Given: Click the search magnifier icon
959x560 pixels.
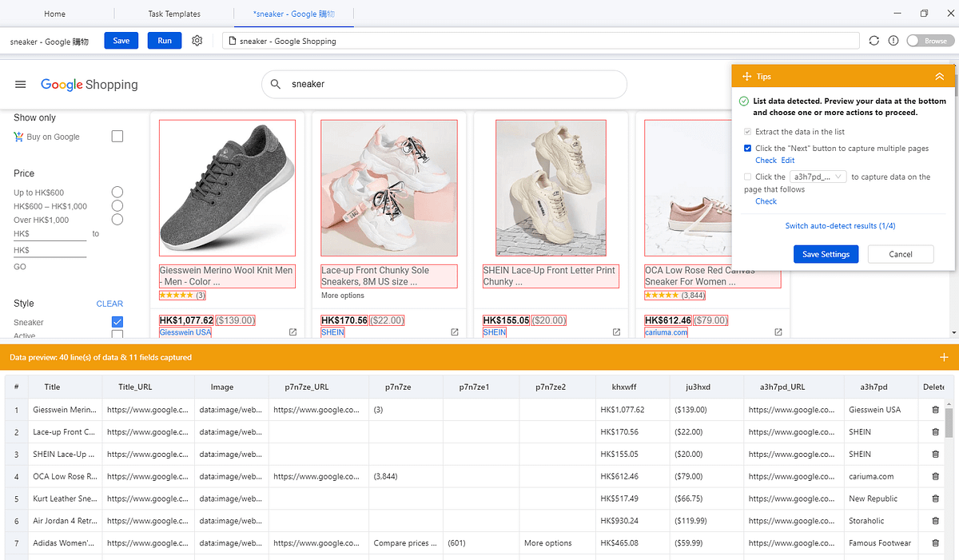Looking at the screenshot, I should [276, 84].
